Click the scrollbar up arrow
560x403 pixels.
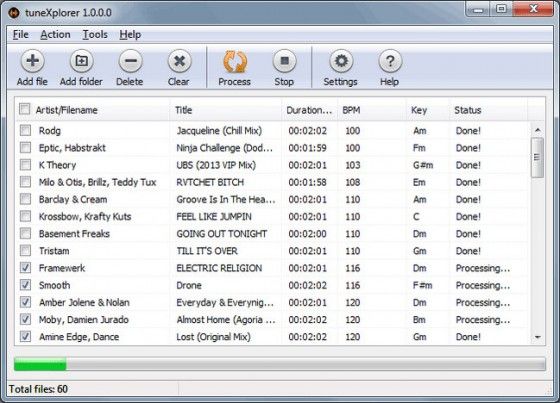coord(538,130)
